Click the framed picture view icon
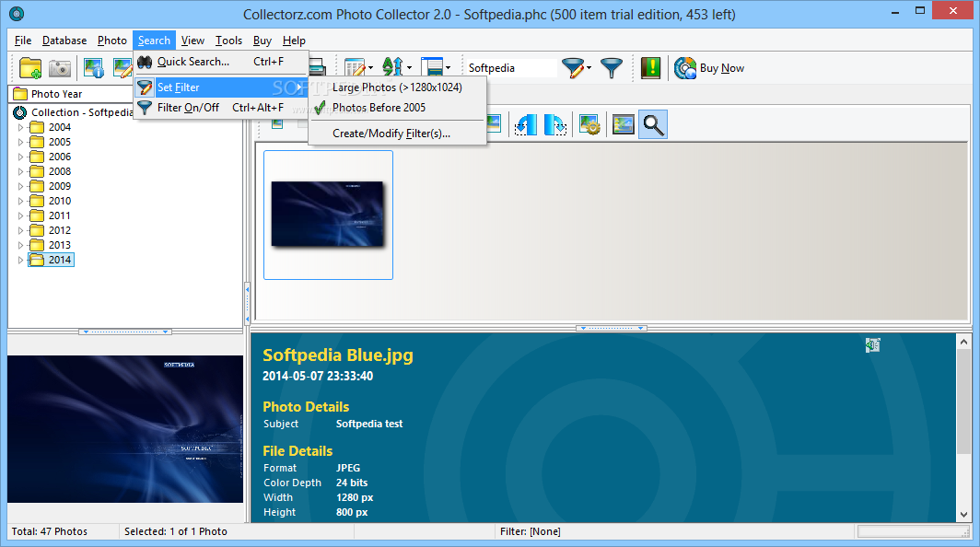This screenshot has height=547, width=980. click(624, 125)
